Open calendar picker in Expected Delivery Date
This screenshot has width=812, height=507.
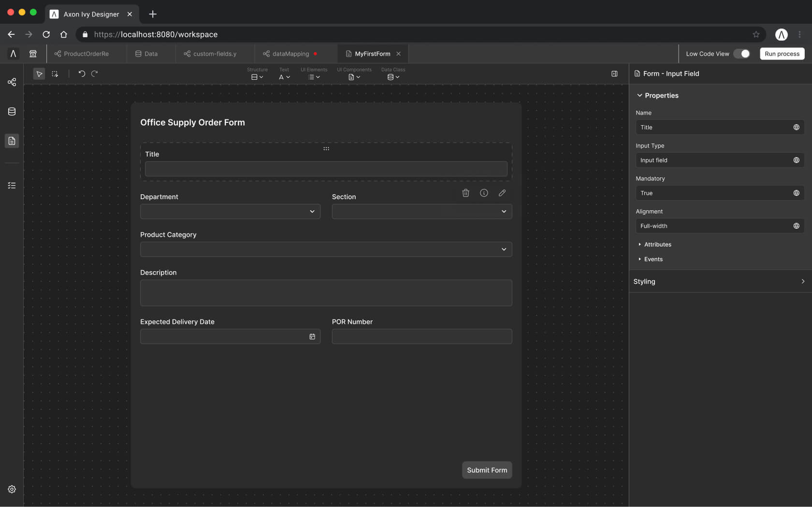312,336
